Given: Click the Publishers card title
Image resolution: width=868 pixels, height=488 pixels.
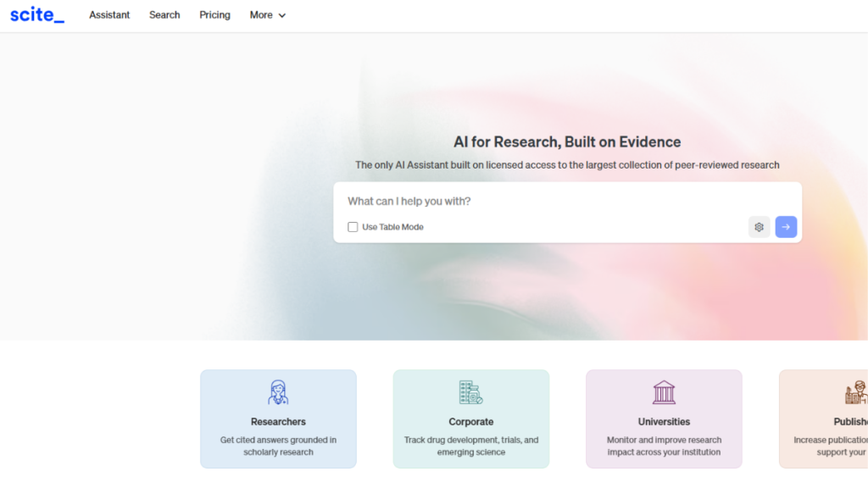Looking at the screenshot, I should pyautogui.click(x=849, y=422).
